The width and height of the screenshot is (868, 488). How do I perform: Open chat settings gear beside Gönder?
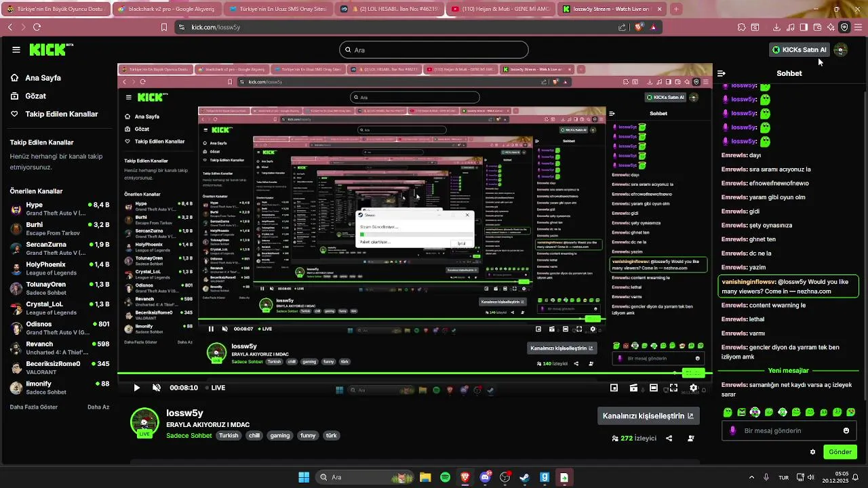[812, 452]
